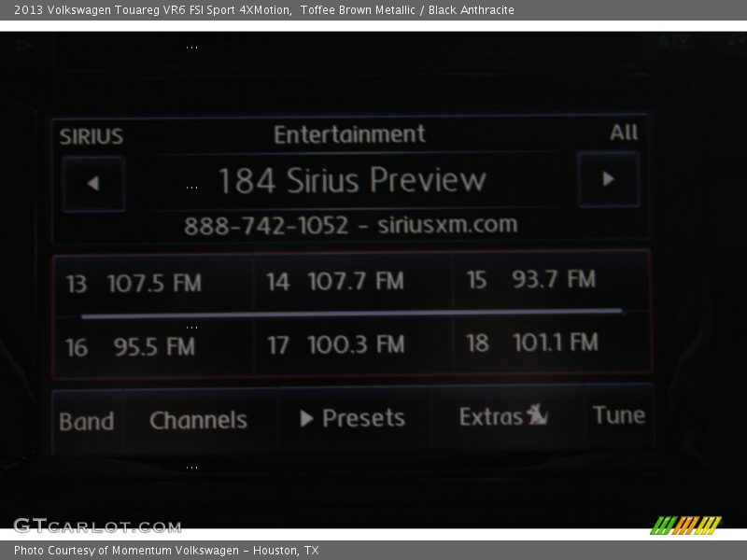Tap the All category filter
747x560 pixels.
tap(624, 133)
